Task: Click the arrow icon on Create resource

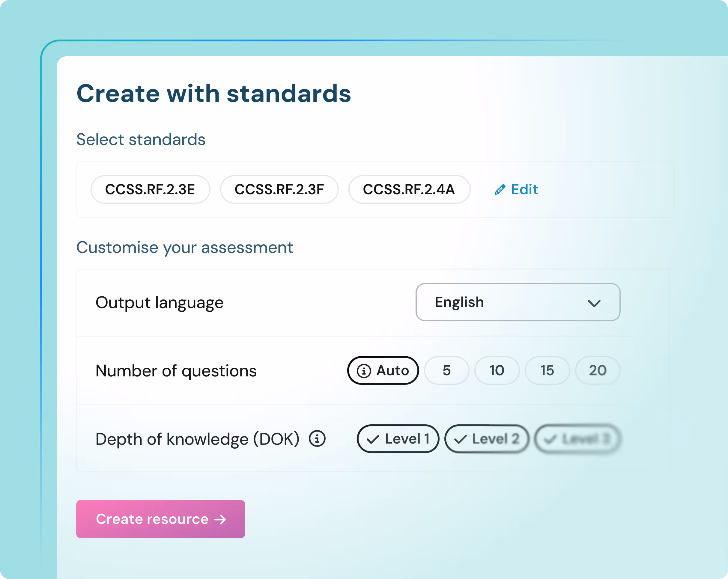Action: pyautogui.click(x=220, y=519)
